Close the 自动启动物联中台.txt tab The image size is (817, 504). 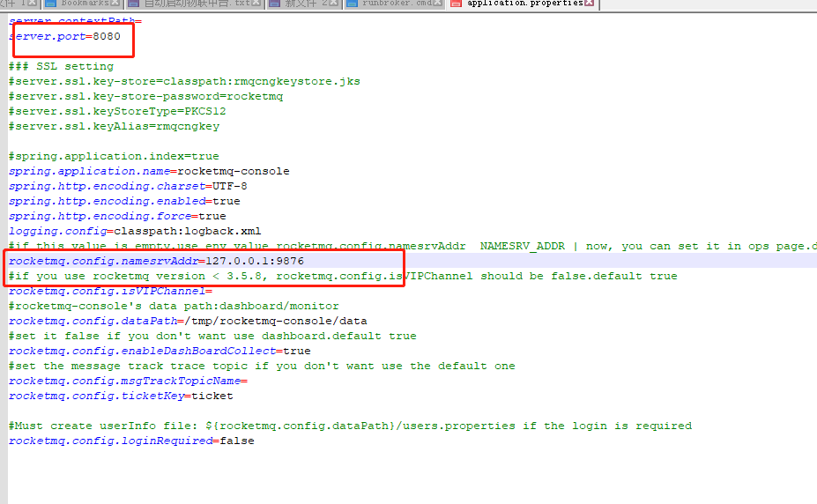(256, 4)
